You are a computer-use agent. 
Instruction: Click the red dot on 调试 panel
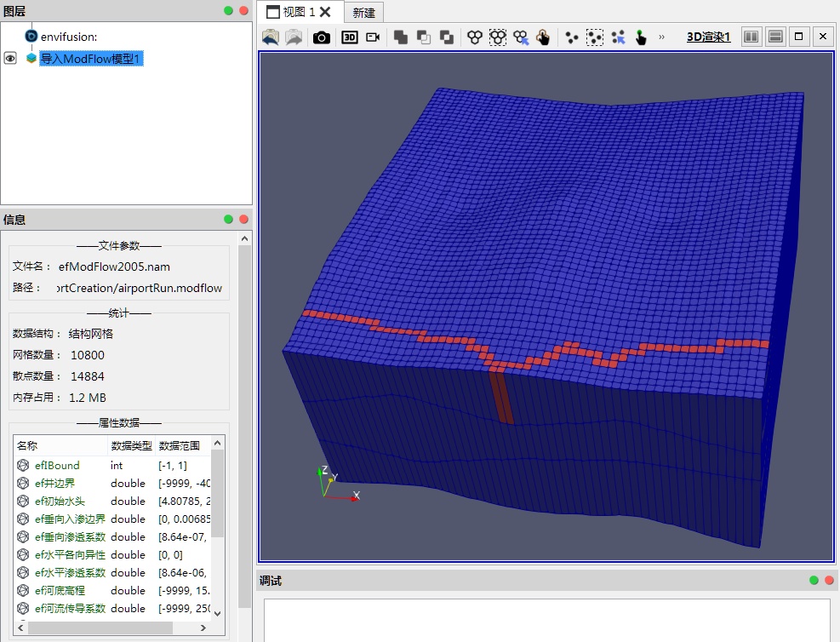point(829,581)
